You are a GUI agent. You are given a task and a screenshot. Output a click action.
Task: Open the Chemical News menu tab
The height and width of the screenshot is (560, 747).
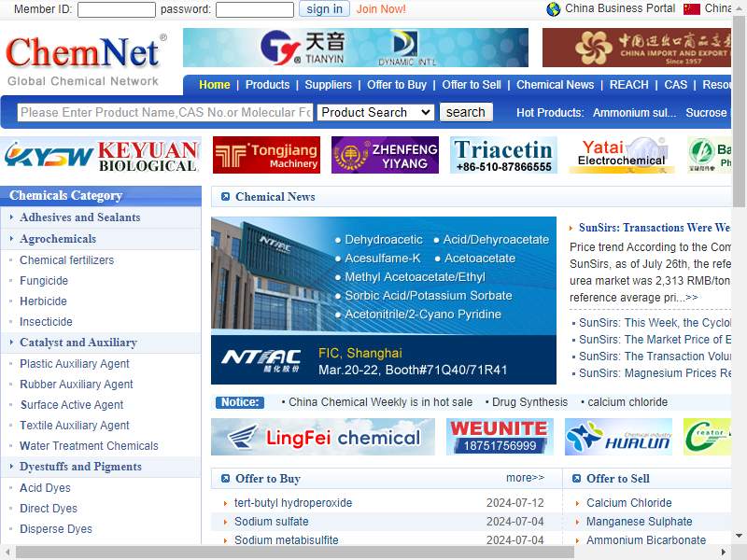556,85
